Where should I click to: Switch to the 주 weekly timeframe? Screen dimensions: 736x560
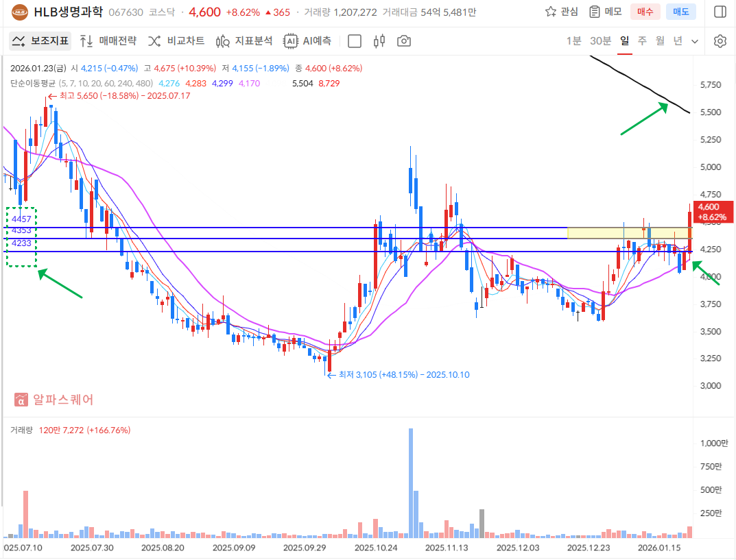coord(642,41)
